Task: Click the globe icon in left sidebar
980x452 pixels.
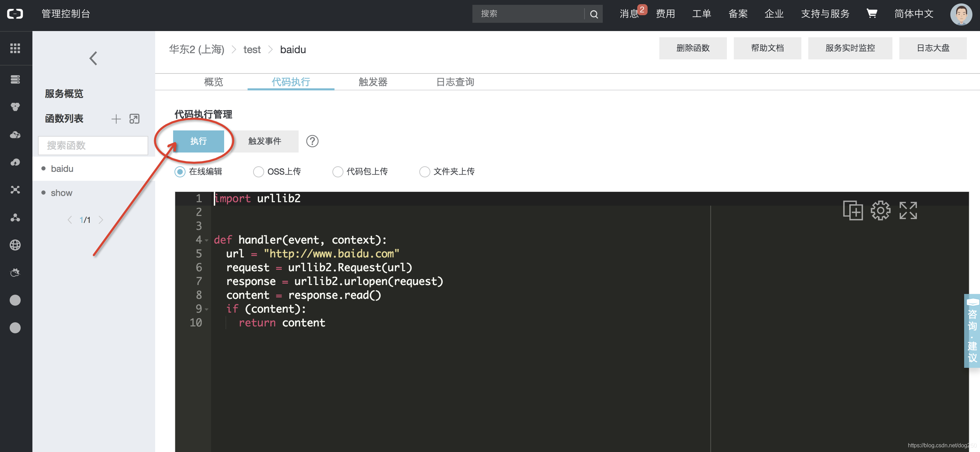Action: [x=15, y=245]
